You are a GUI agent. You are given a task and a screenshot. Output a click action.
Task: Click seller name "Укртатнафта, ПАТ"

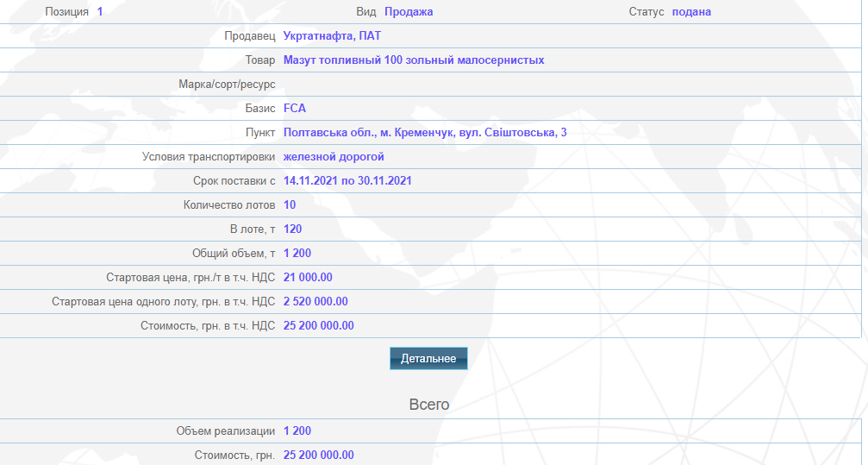click(332, 36)
